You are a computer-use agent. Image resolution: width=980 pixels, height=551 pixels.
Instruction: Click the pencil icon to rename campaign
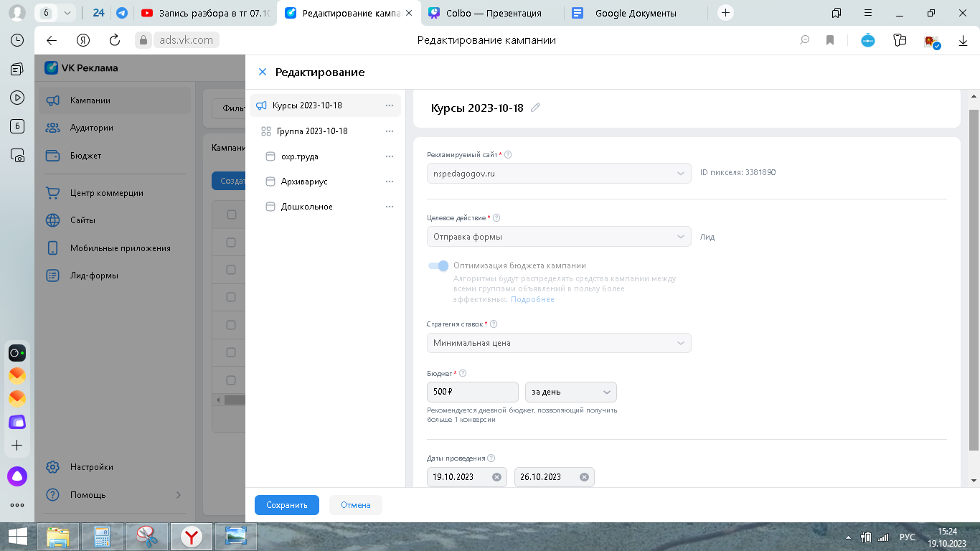(535, 108)
